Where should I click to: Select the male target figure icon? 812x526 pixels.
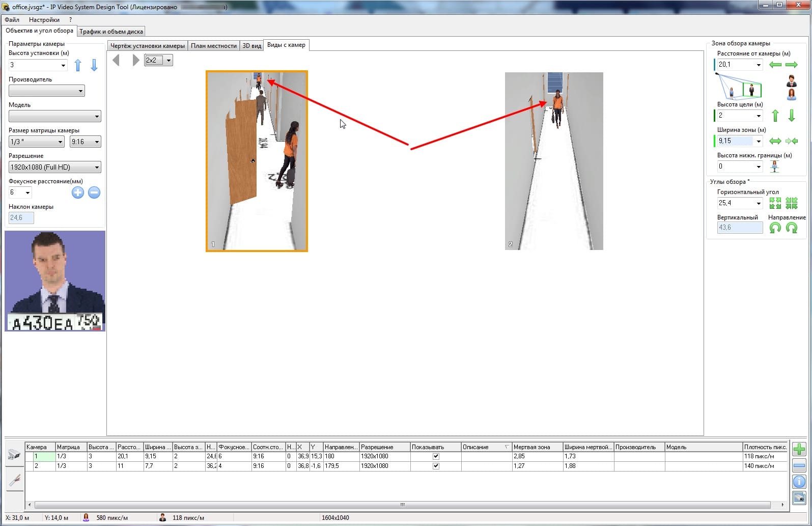[792, 81]
